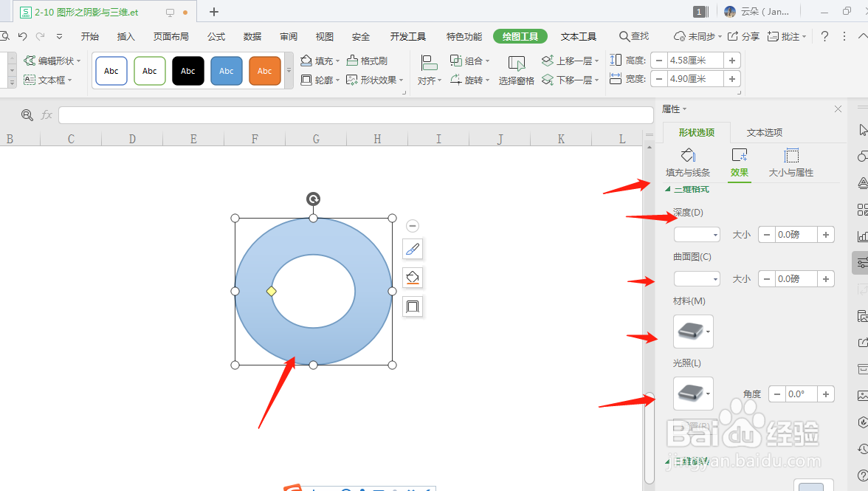This screenshot has width=868, height=491.
Task: Click the cursor select icon in right sidebar
Action: (x=862, y=129)
